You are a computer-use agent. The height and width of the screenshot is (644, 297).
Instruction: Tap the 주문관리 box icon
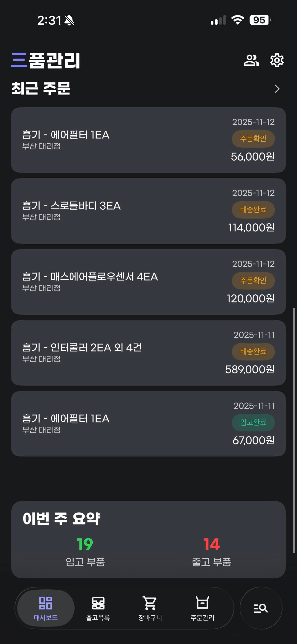point(202,603)
